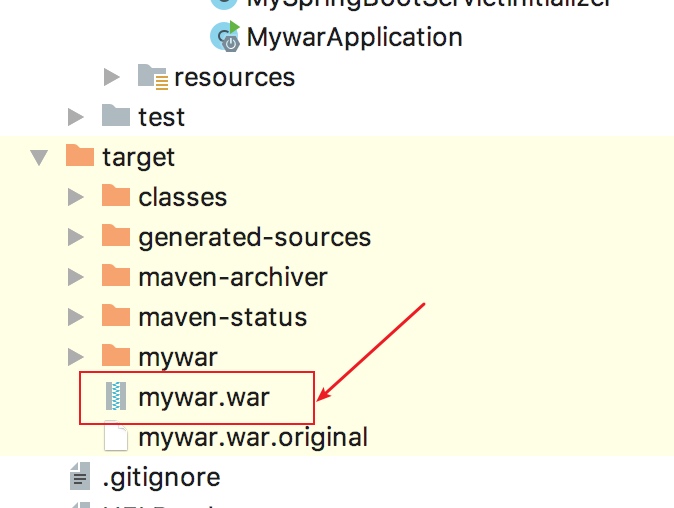This screenshot has height=508, width=674.
Task: Expand the maven-status folder arrow
Action: pos(76,317)
